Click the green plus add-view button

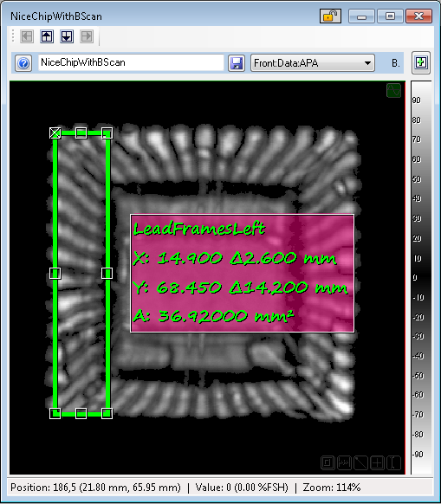click(421, 62)
